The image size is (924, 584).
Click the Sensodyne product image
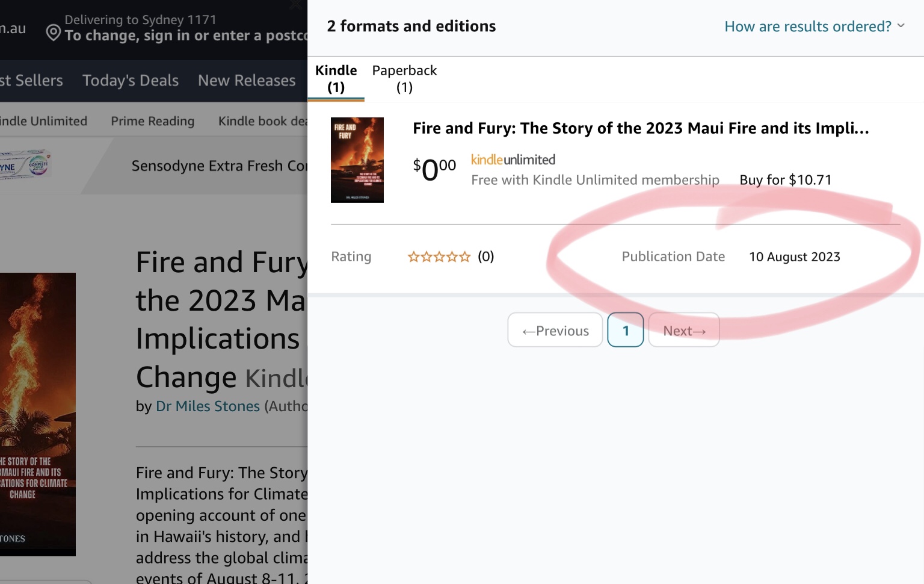(25, 164)
